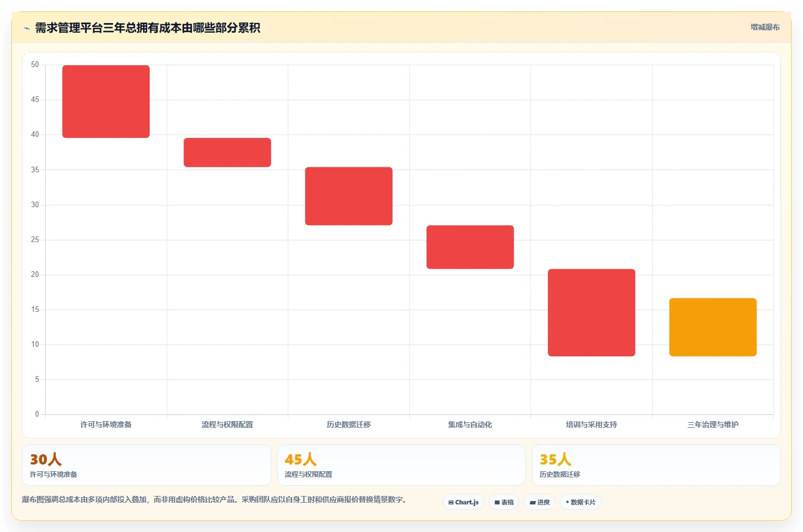
Task: Click x-axis label 三年治理与维护
Action: click(713, 424)
